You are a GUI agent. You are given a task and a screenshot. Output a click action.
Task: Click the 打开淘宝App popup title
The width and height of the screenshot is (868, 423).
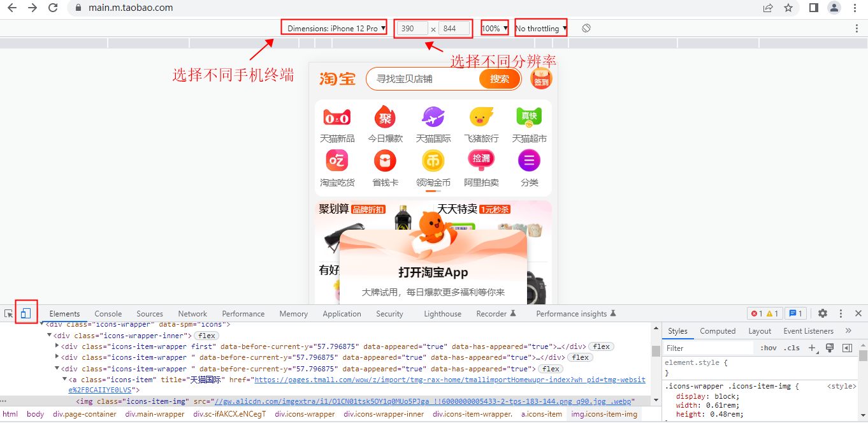pos(433,272)
